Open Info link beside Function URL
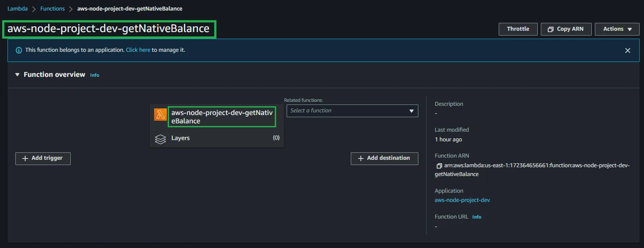 (476, 217)
